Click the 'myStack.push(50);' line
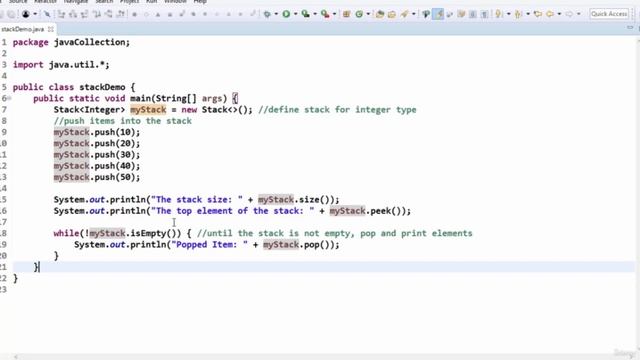 coord(97,177)
